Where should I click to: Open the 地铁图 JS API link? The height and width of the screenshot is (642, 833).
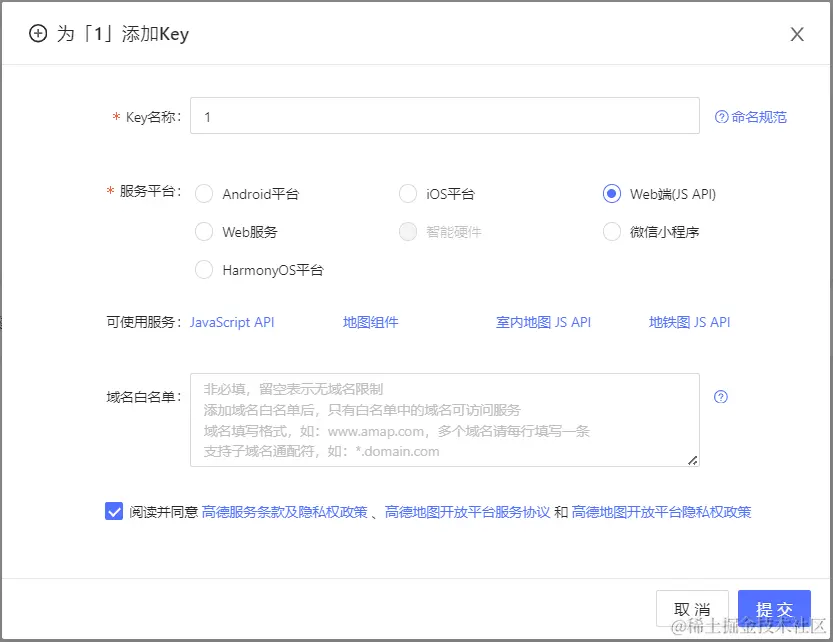point(690,322)
